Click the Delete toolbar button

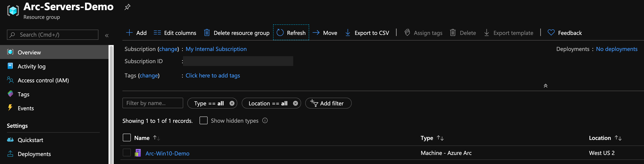pos(463,33)
